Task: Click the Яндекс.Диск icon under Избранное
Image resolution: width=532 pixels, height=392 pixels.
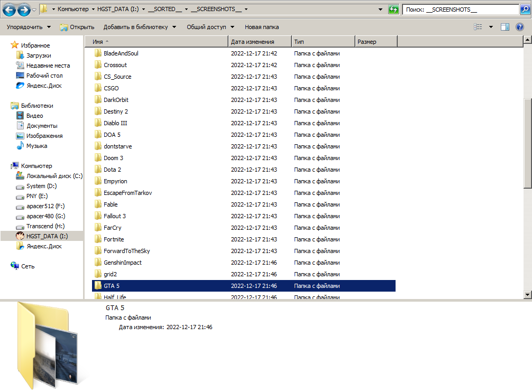Action: [20, 86]
